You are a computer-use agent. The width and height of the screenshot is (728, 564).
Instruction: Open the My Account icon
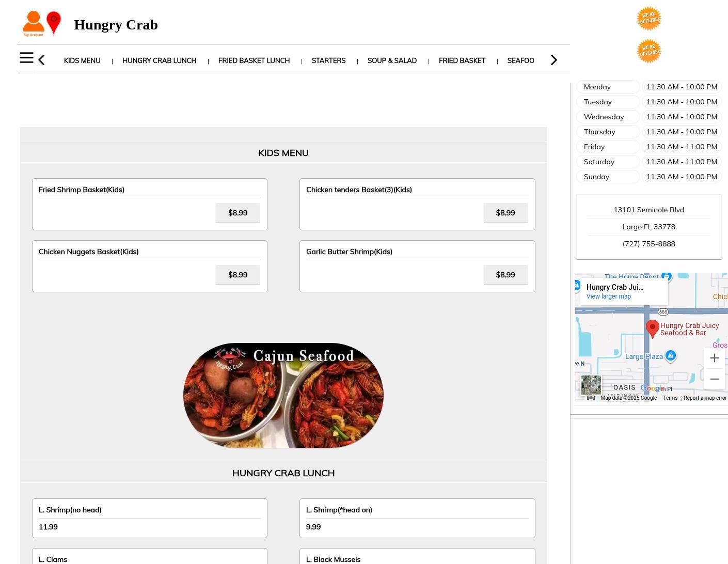pyautogui.click(x=33, y=24)
